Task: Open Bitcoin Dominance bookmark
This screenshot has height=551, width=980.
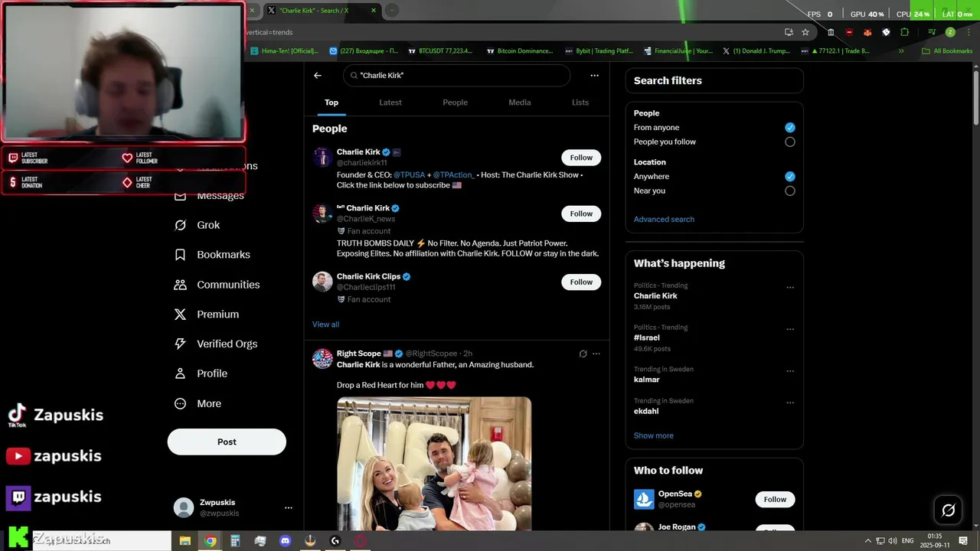Action: coord(519,51)
